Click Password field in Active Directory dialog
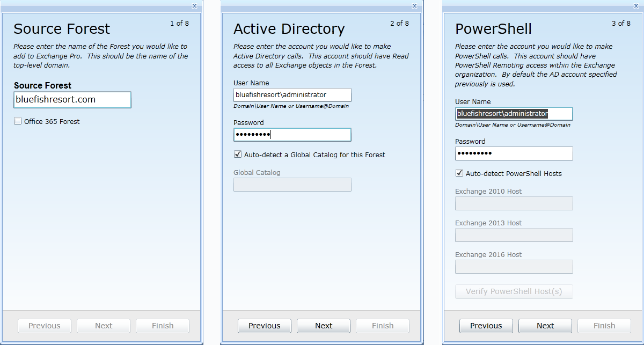 (x=292, y=135)
